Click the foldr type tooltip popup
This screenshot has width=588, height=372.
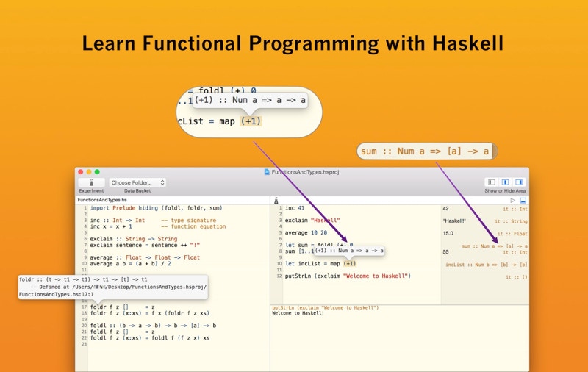tap(113, 287)
